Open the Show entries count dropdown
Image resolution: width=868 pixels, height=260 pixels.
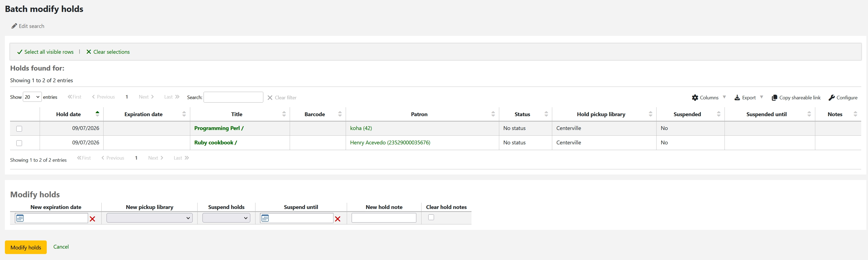[32, 97]
